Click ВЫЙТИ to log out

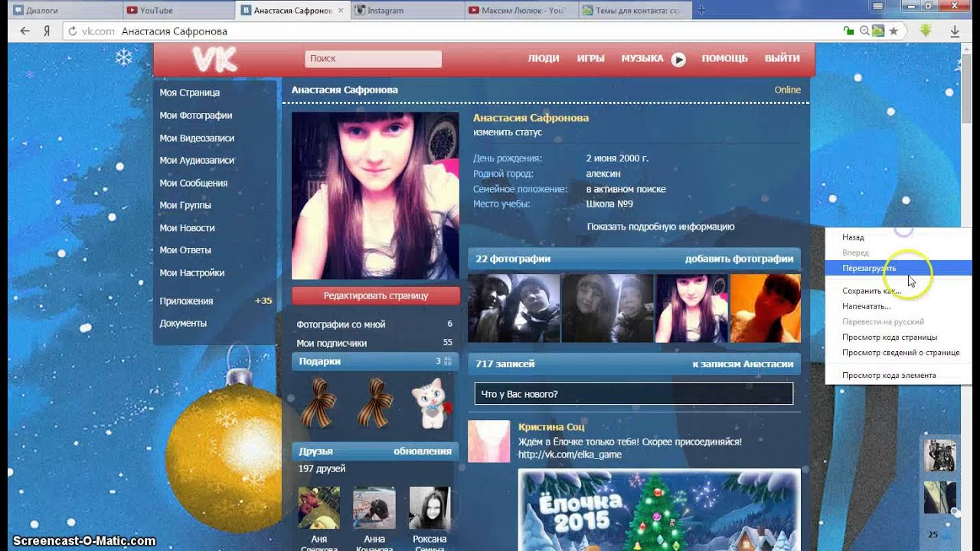[x=782, y=58]
